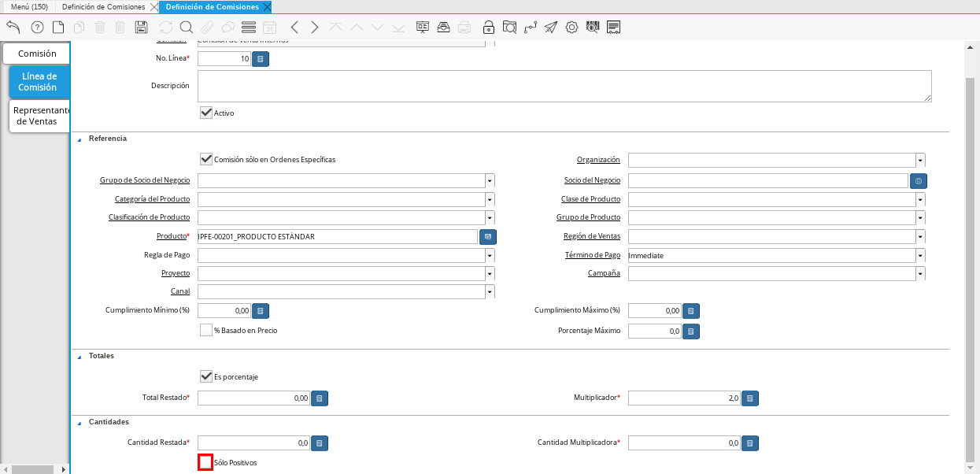This screenshot has height=474, width=980.
Task: Expand the Categoría del Producto dropdown
Action: coord(490,199)
